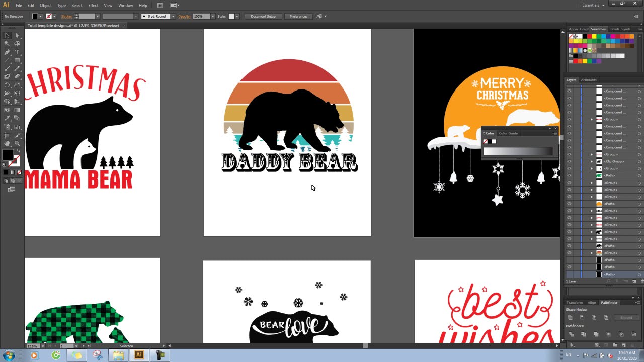Hide the selected bottom Path layer
The width and height of the screenshot is (644, 362).
pyautogui.click(x=569, y=274)
